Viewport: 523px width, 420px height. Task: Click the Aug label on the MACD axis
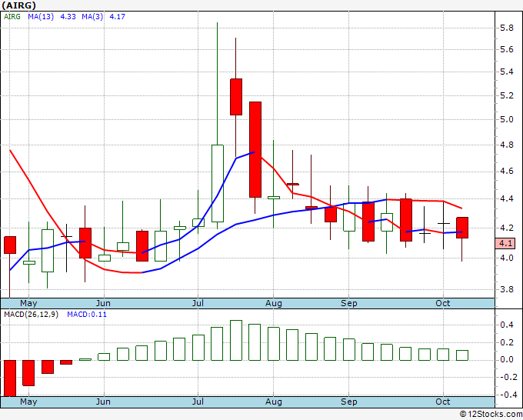tap(274, 402)
